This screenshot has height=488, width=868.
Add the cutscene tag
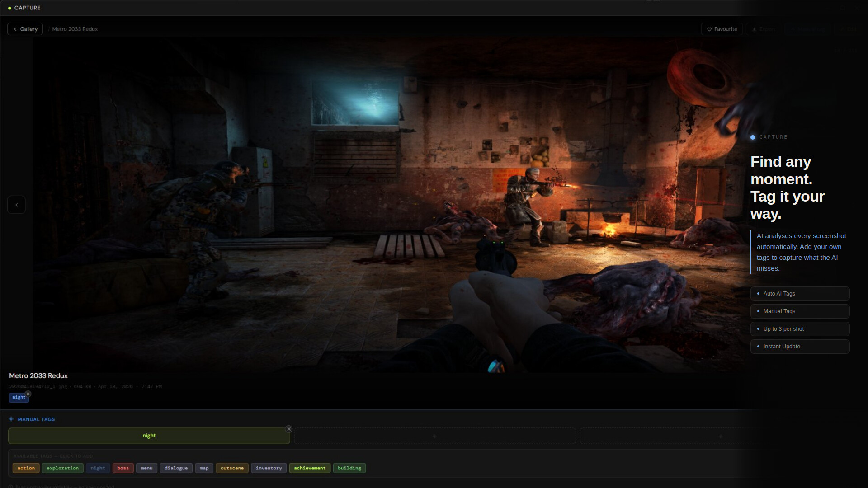coord(232,468)
